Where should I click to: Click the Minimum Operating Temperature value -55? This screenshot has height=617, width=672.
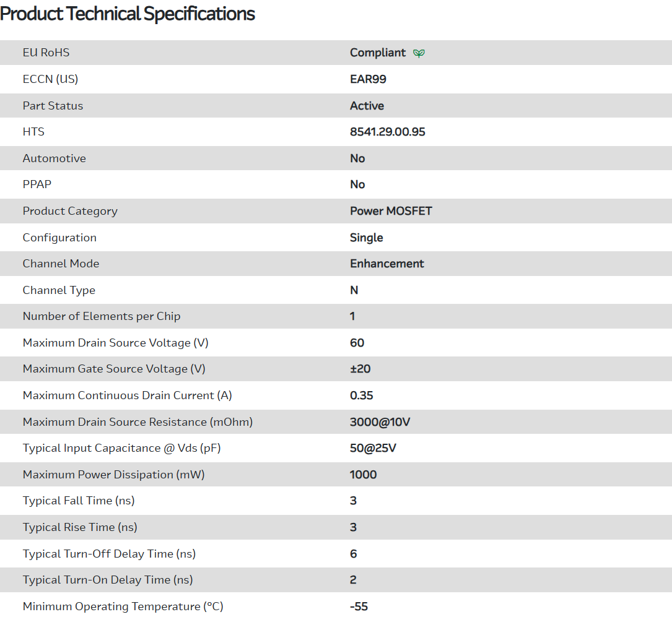point(359,606)
